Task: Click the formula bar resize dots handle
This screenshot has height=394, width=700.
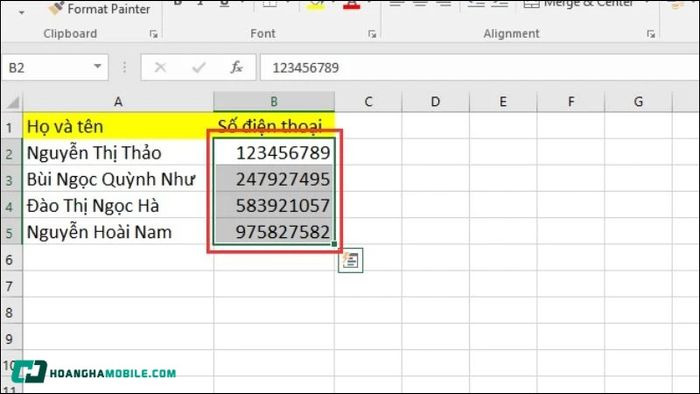Action: (x=125, y=67)
